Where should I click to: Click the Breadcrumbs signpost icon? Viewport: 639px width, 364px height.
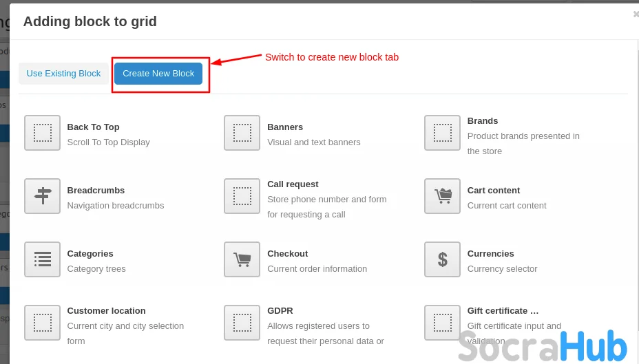[42, 196]
